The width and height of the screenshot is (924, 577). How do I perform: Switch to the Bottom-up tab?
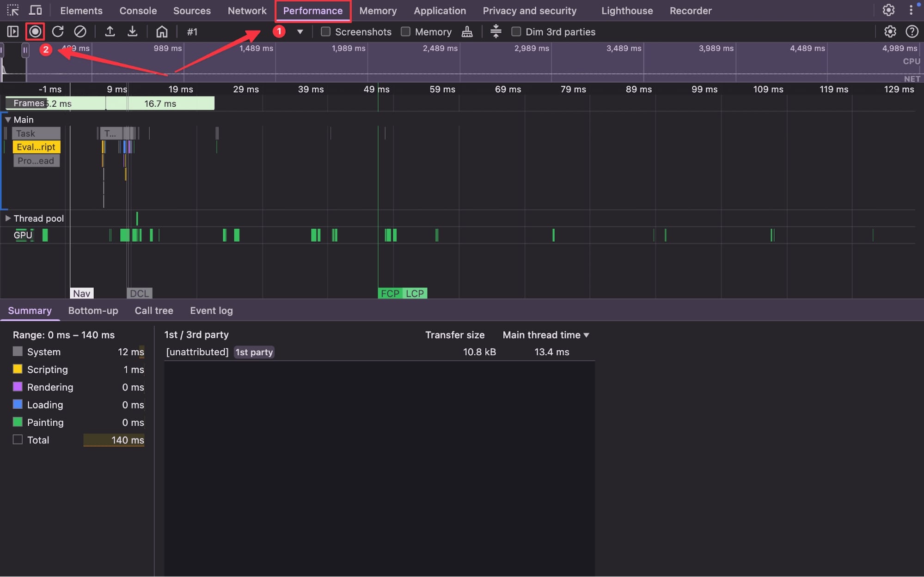93,310
